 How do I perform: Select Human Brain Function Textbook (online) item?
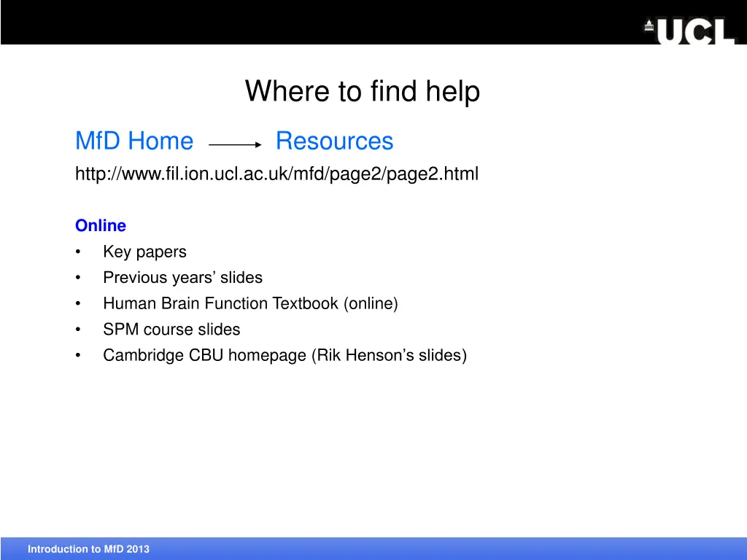[250, 304]
